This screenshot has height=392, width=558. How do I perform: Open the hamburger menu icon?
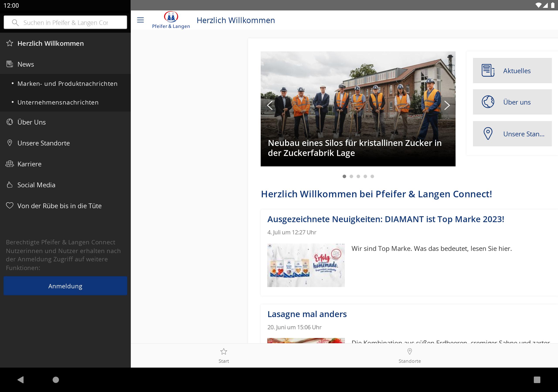[140, 20]
